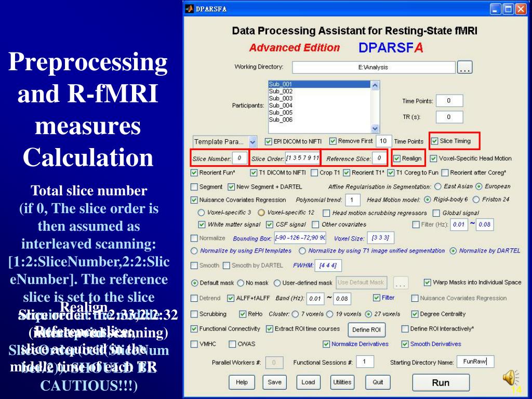
Task: Toggle T1 DICOM to NIFTI checkbox
Action: click(x=254, y=172)
